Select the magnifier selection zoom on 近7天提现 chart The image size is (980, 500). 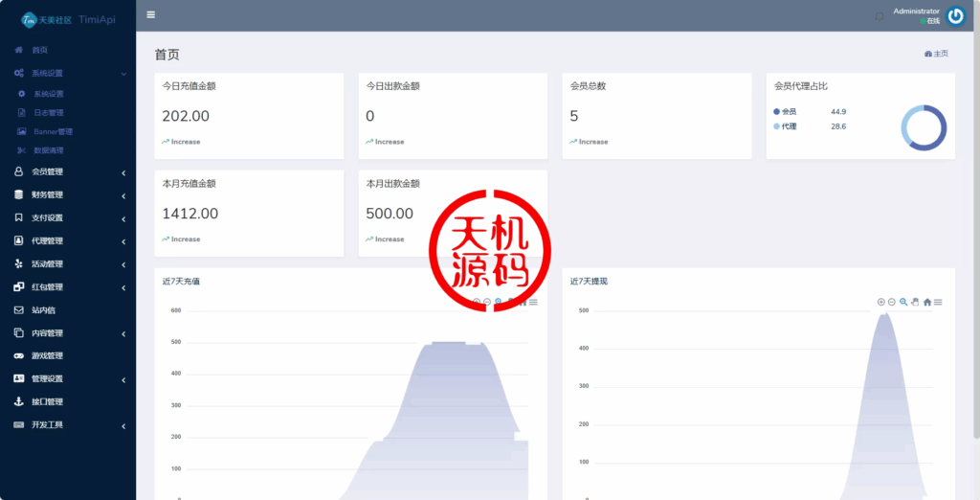[903, 302]
